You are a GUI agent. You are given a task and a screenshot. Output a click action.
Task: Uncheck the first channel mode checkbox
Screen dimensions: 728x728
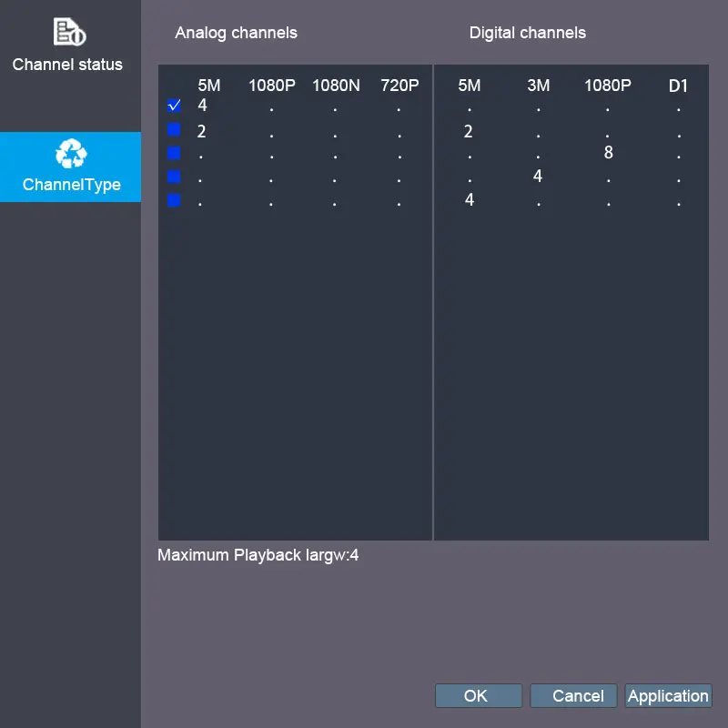coord(174,106)
